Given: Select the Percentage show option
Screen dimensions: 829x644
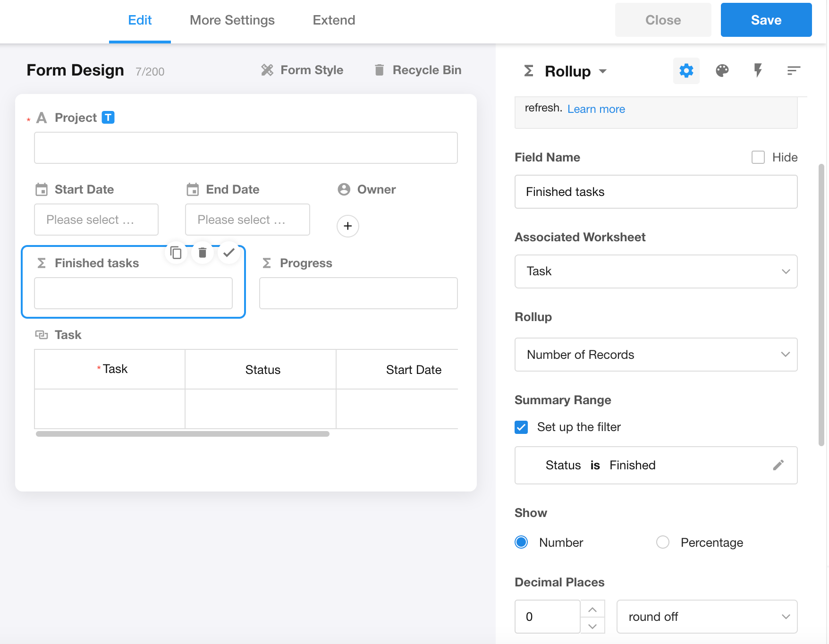Looking at the screenshot, I should [663, 542].
